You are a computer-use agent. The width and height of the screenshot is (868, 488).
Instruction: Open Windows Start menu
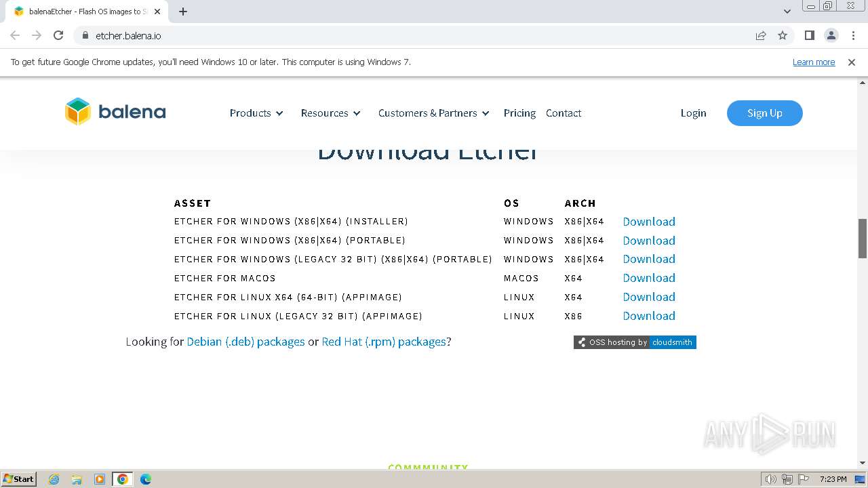[19, 479]
